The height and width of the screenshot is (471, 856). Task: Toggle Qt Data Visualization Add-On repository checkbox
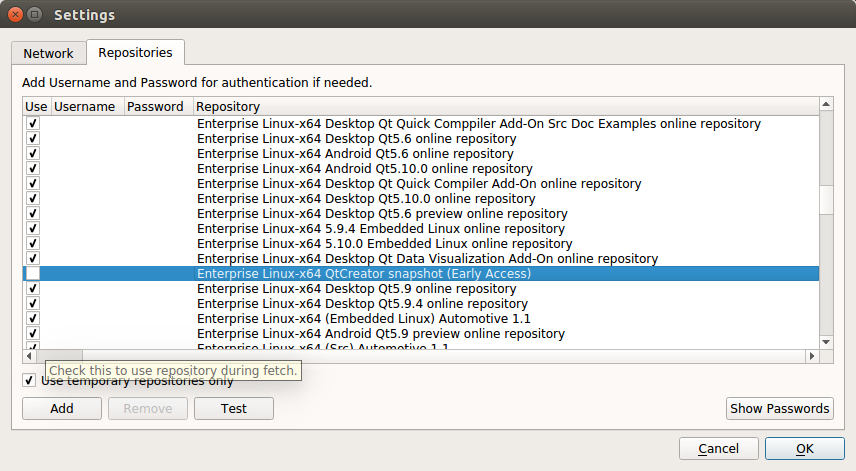33,259
